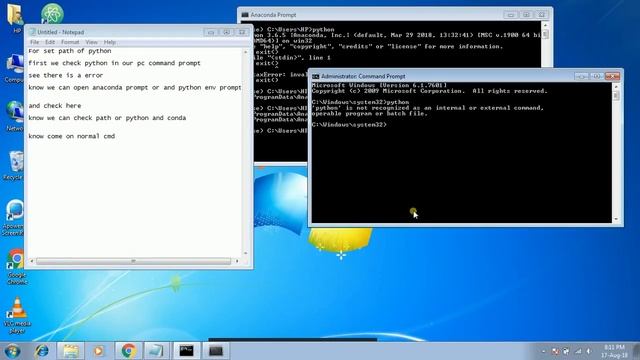Click line 'first we check python in our pc command prompt'
Image resolution: width=640 pixels, height=360 pixels.
coord(114,63)
